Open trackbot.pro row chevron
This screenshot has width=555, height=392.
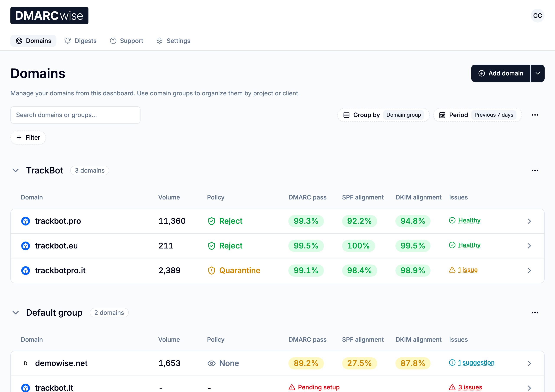tap(529, 221)
